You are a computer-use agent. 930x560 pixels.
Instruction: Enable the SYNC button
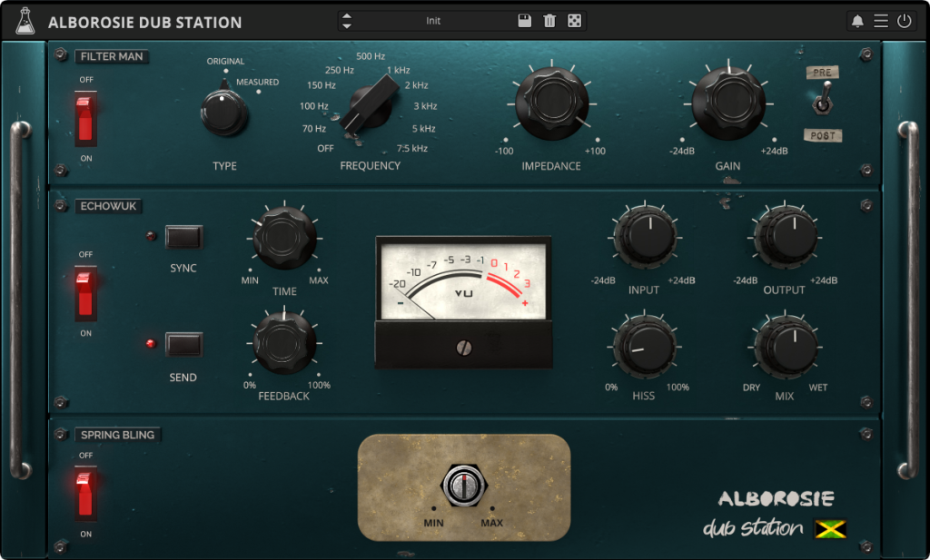[183, 237]
